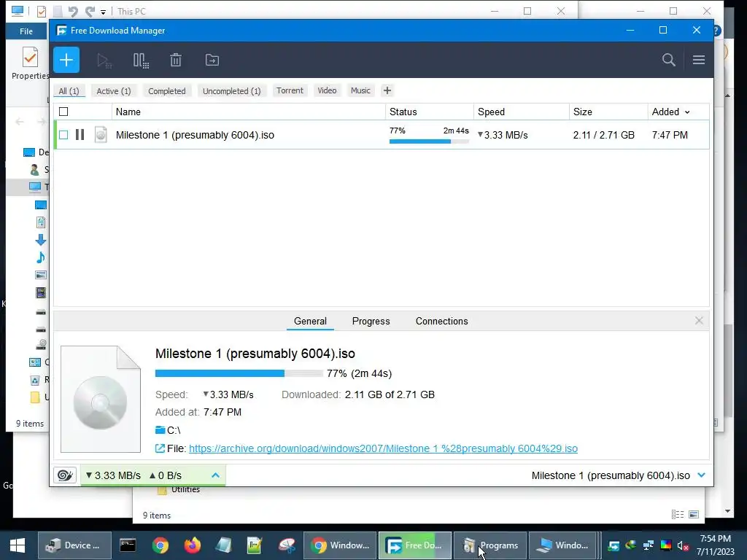Click the 7:47 PM added cell
747x560 pixels.
coord(670,135)
